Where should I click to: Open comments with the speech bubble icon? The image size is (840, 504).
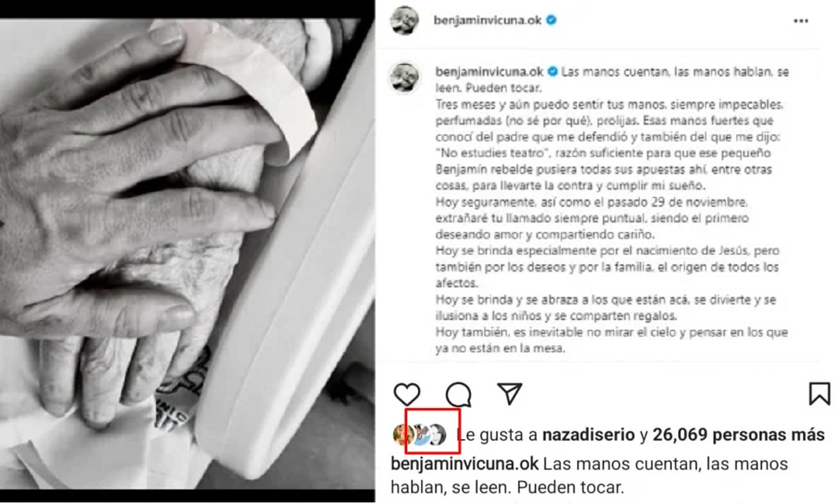tap(458, 394)
